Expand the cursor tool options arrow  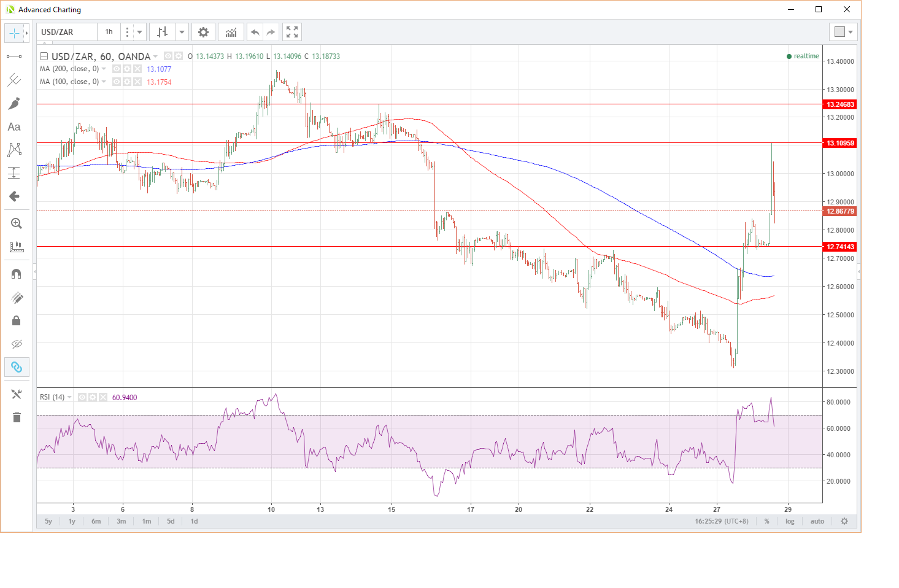(x=27, y=33)
